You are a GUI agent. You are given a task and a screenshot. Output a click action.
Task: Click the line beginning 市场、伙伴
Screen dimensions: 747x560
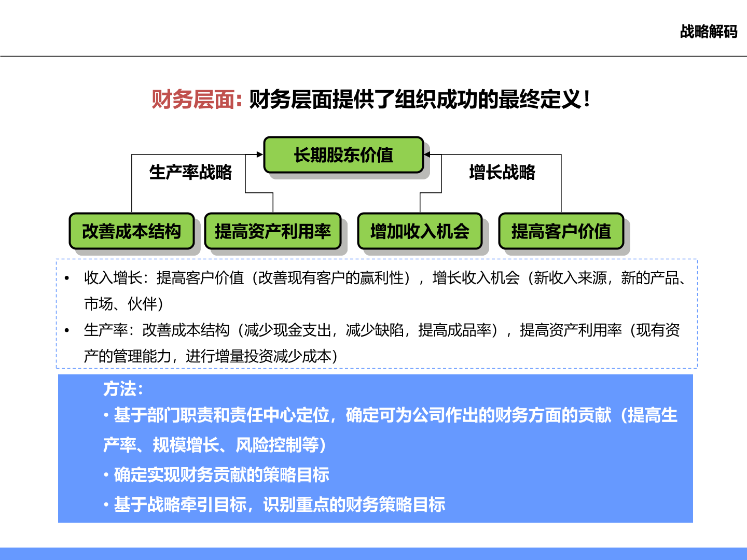click(x=124, y=304)
